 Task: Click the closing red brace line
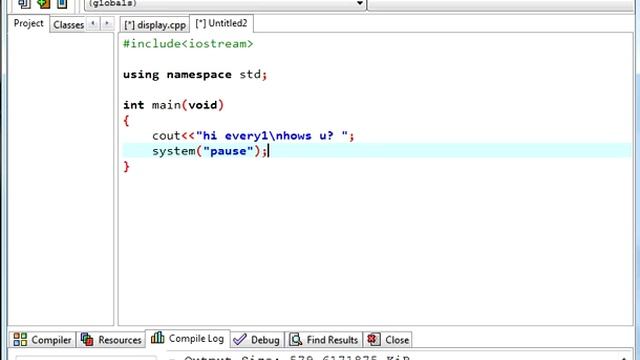pos(126,167)
